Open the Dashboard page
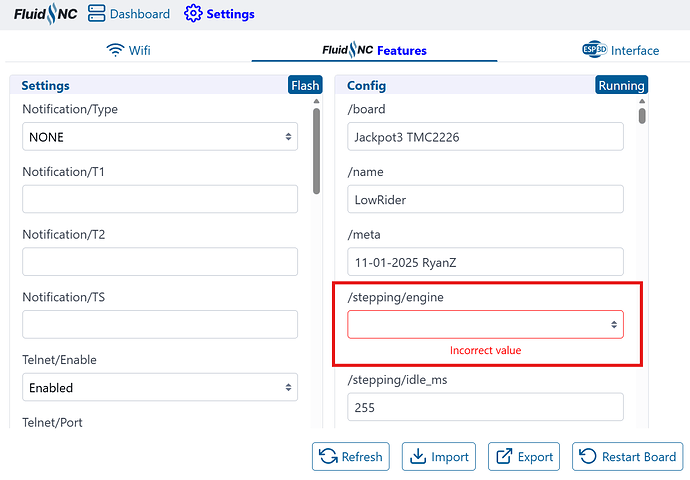690x480 pixels. pos(128,14)
